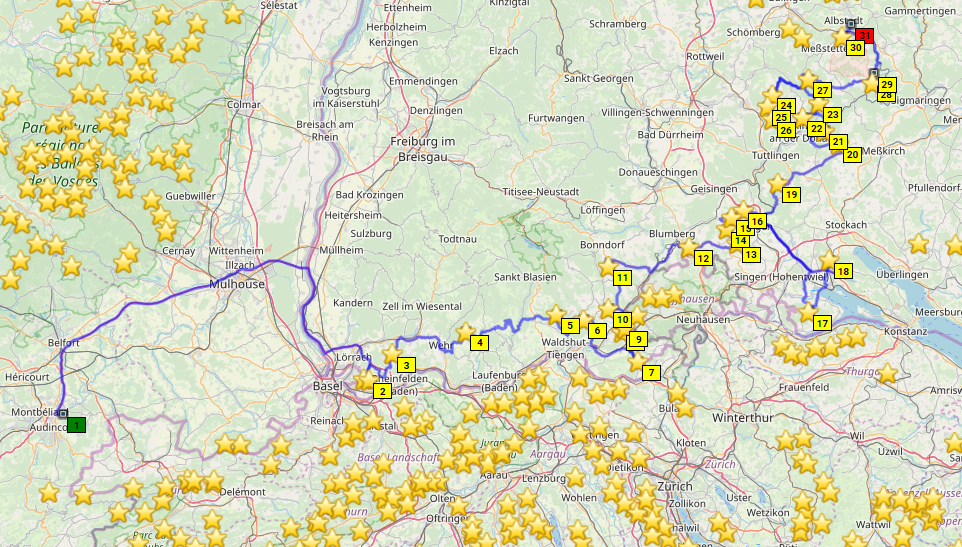962x547 pixels.
Task: Select waypoint marker 5 near Waldshut-Tiengen
Action: 570,325
